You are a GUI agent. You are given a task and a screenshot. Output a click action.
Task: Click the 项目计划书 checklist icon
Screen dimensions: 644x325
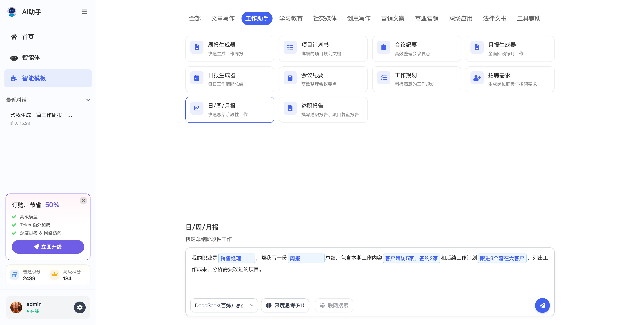pos(290,47)
